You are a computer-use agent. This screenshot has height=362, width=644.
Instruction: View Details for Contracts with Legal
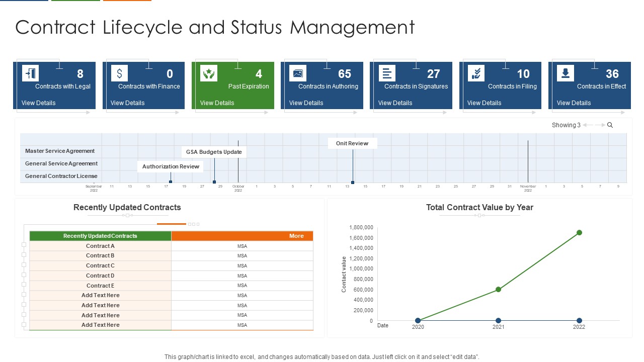(x=39, y=103)
